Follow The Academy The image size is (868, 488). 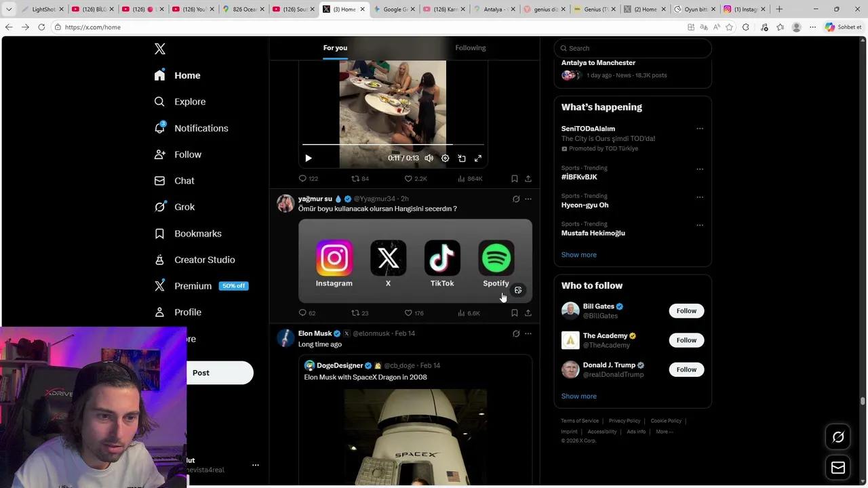686,340
